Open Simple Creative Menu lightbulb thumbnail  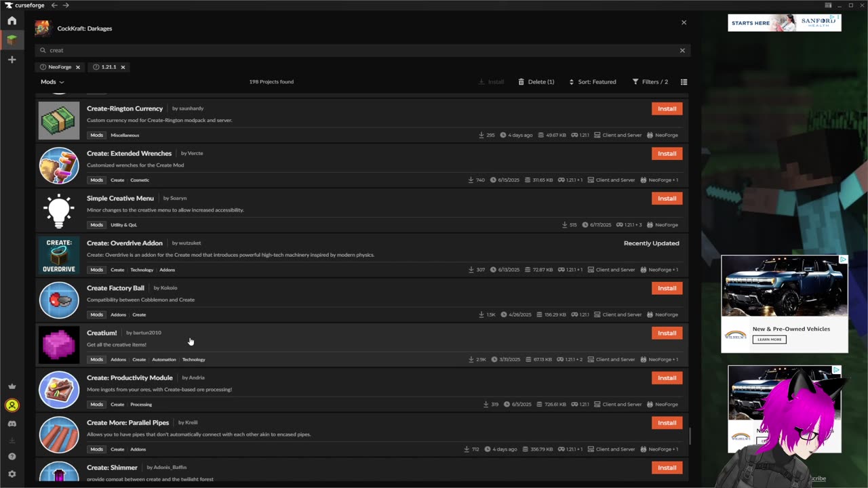59,210
